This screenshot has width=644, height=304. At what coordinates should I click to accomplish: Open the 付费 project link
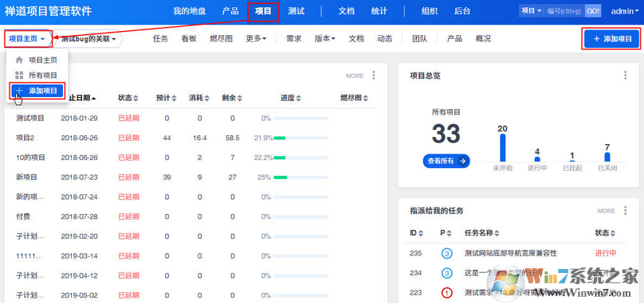click(22, 216)
